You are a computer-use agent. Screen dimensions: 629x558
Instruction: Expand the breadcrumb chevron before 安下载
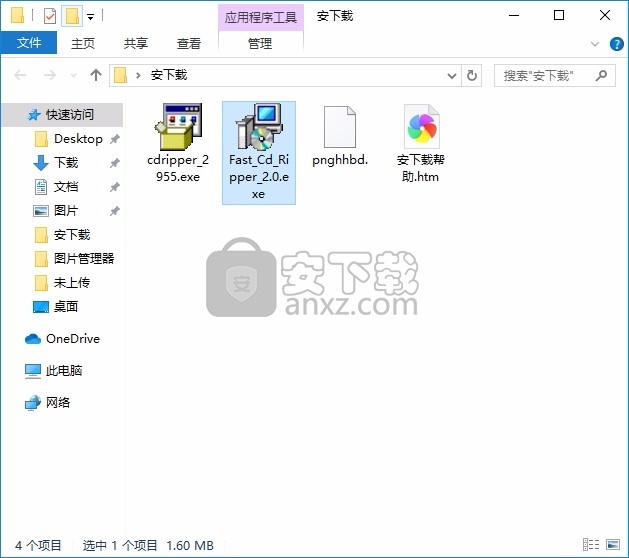point(138,75)
